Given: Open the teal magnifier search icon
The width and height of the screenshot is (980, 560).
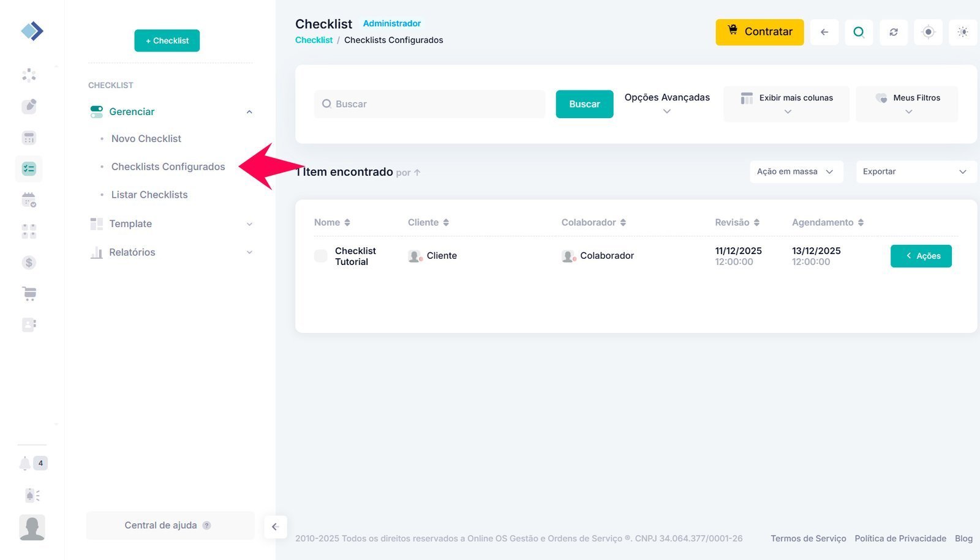Looking at the screenshot, I should (859, 32).
